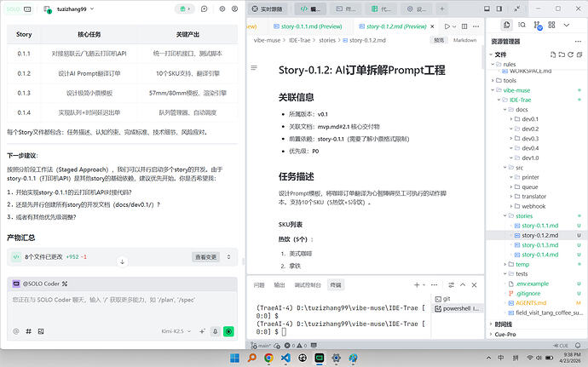
Task: Open more sidebar views chevron
Action: pos(567,25)
